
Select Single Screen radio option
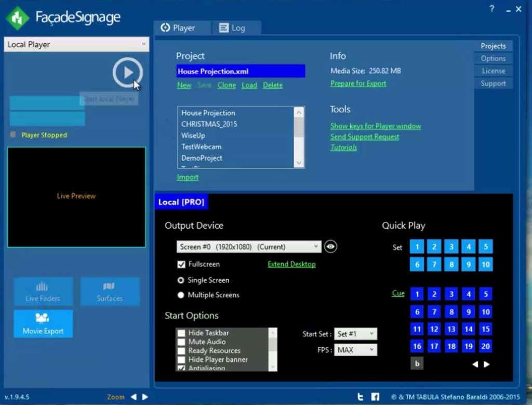click(x=181, y=280)
